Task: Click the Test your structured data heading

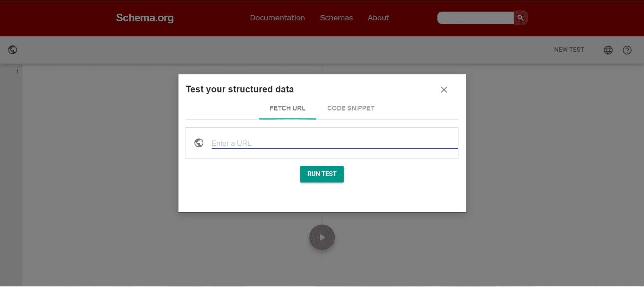Action: (240, 89)
